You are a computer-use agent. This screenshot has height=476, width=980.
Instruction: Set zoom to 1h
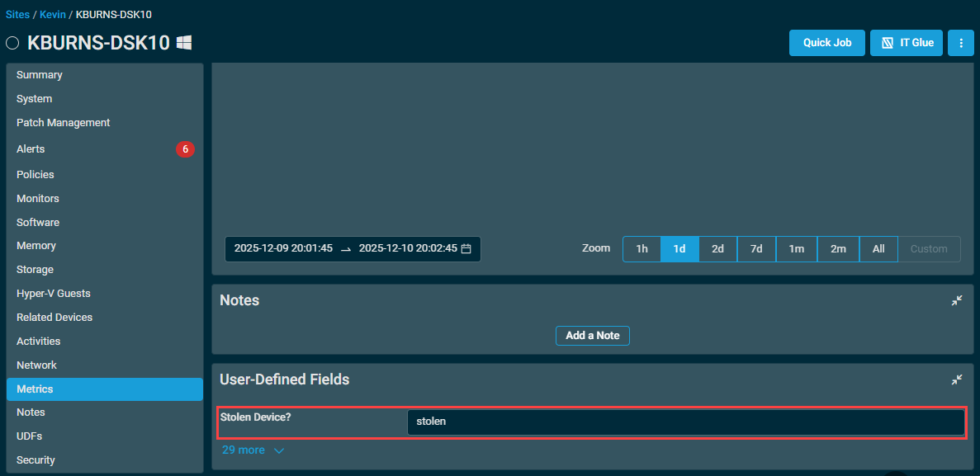641,249
